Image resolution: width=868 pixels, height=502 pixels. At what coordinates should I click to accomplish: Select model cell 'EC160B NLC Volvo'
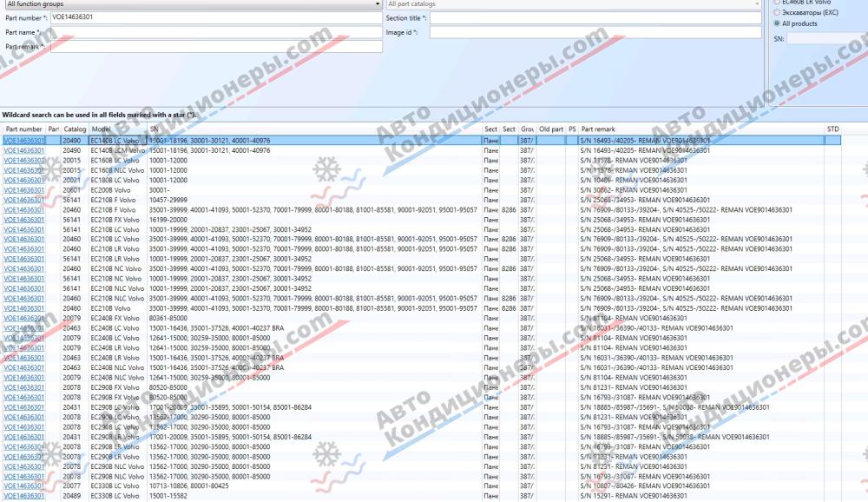[118, 170]
